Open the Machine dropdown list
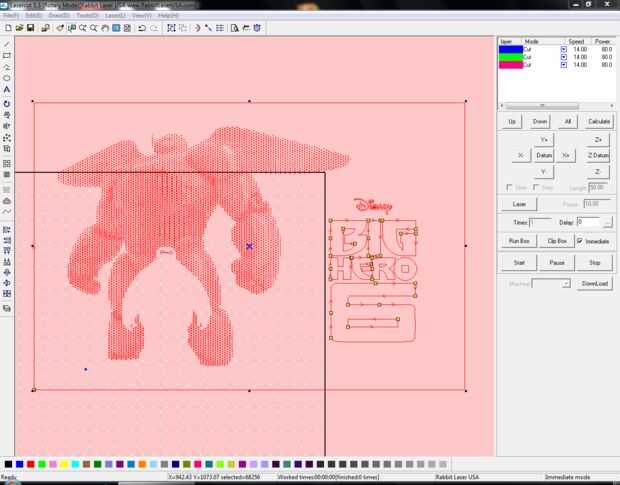620x485 pixels. (x=567, y=283)
